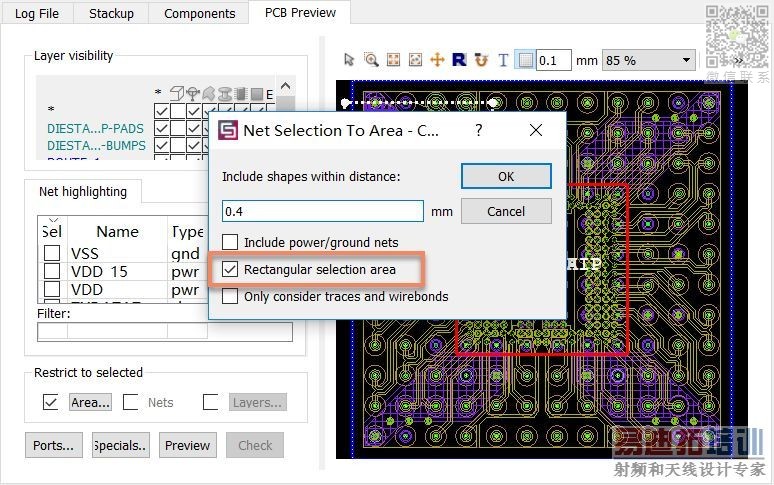Sort nets by the Name column header
Screen dimensions: 774x485
[117, 231]
